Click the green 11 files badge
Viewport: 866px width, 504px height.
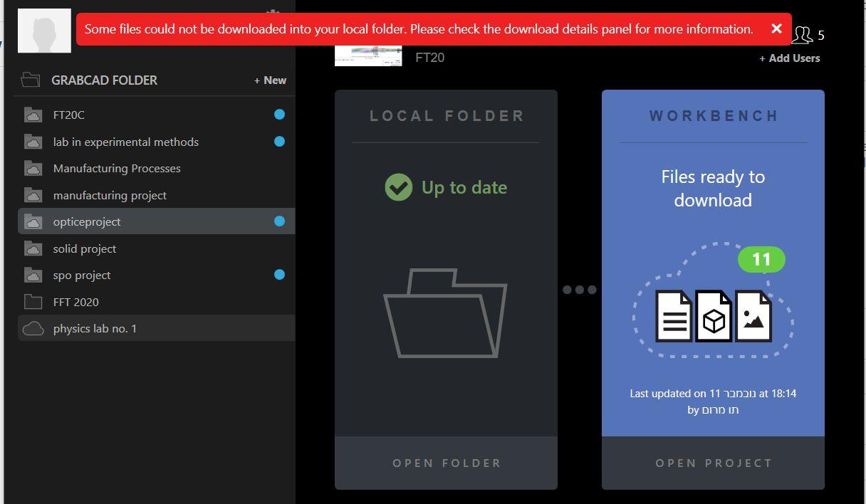(761, 259)
